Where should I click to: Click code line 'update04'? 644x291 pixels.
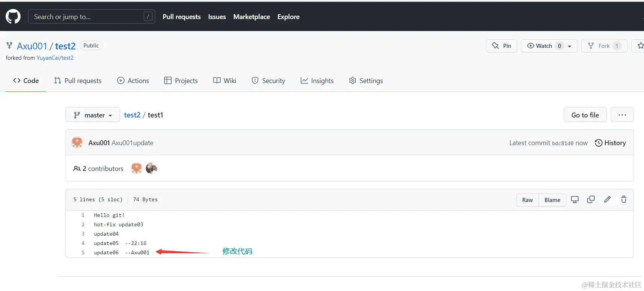click(106, 234)
